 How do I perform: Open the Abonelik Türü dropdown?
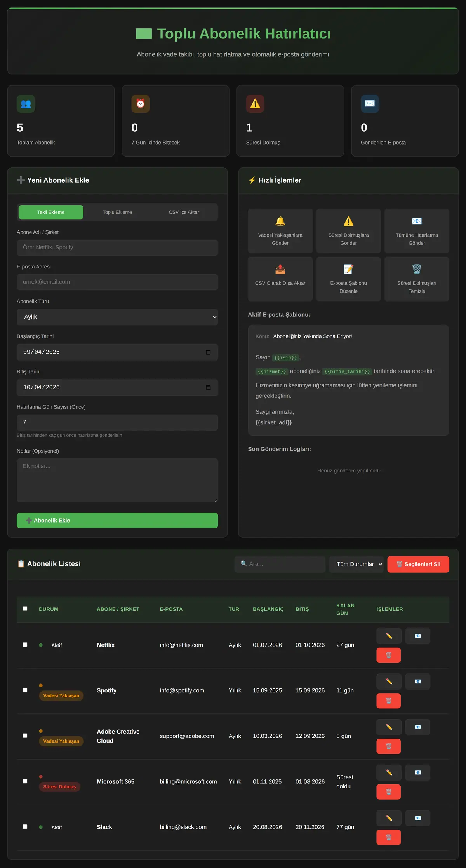point(117,317)
